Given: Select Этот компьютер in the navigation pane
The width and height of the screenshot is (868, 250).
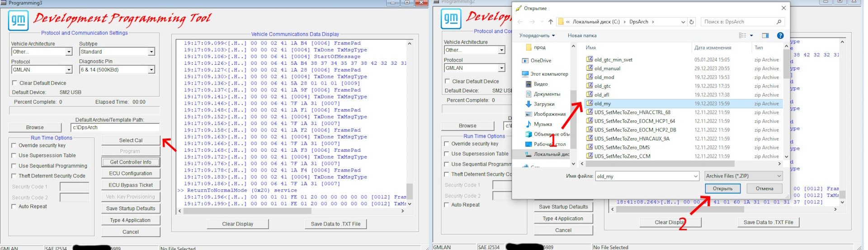Looking at the screenshot, I should tap(545, 74).
